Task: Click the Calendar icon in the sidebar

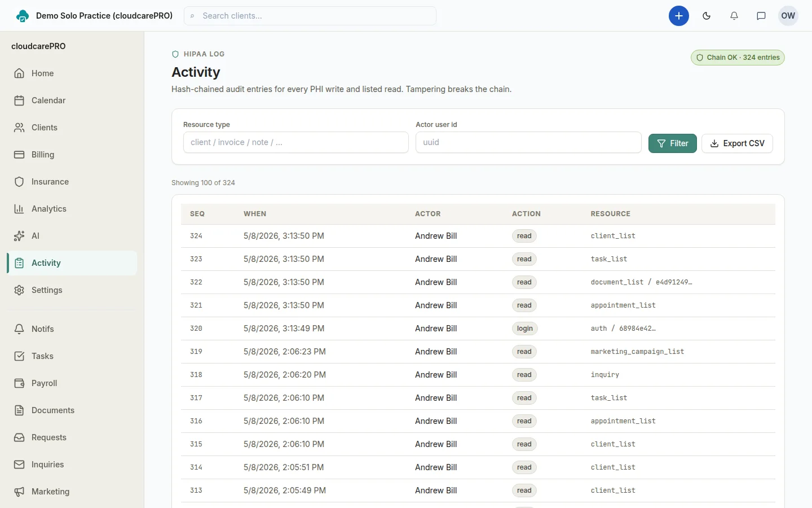Action: point(19,100)
